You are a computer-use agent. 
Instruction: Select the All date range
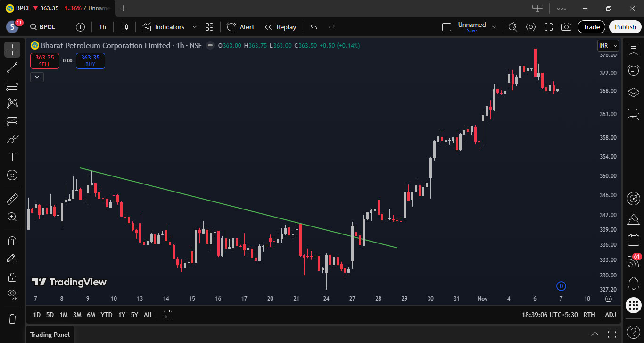(x=148, y=315)
